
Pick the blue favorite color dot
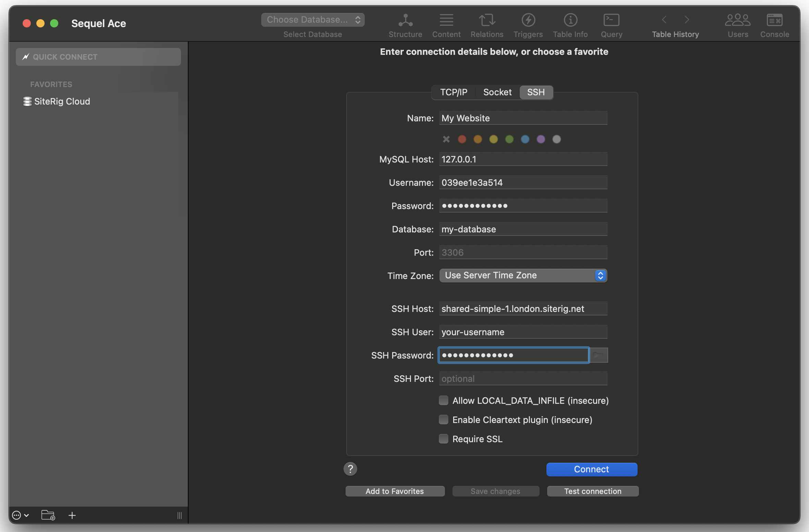click(x=525, y=139)
